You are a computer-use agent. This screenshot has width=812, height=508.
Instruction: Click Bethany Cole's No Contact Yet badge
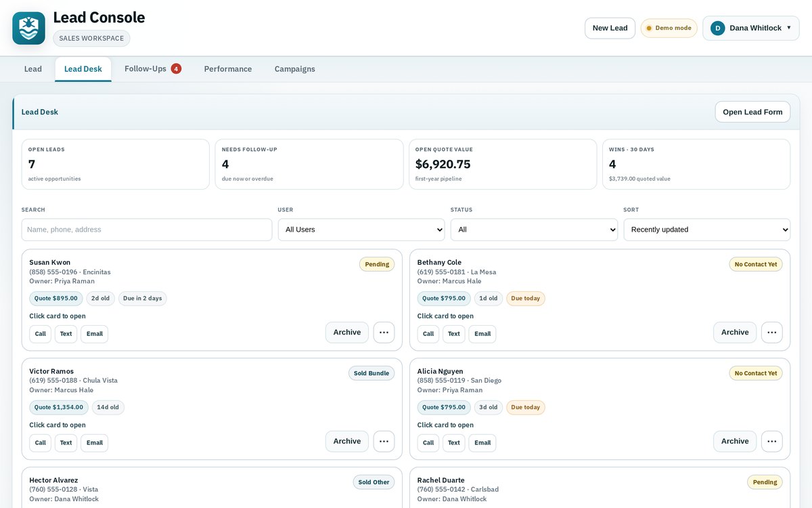(756, 264)
